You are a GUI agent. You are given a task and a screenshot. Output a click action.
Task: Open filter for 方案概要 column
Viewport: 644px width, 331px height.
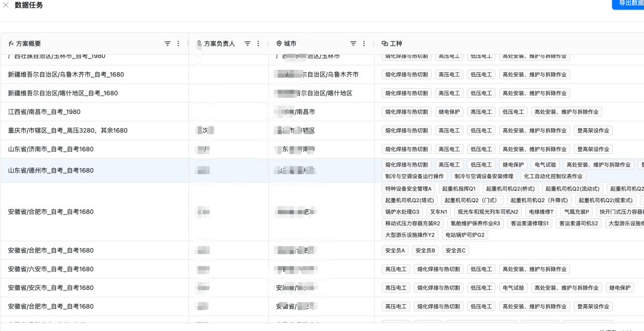pyautogui.click(x=168, y=44)
